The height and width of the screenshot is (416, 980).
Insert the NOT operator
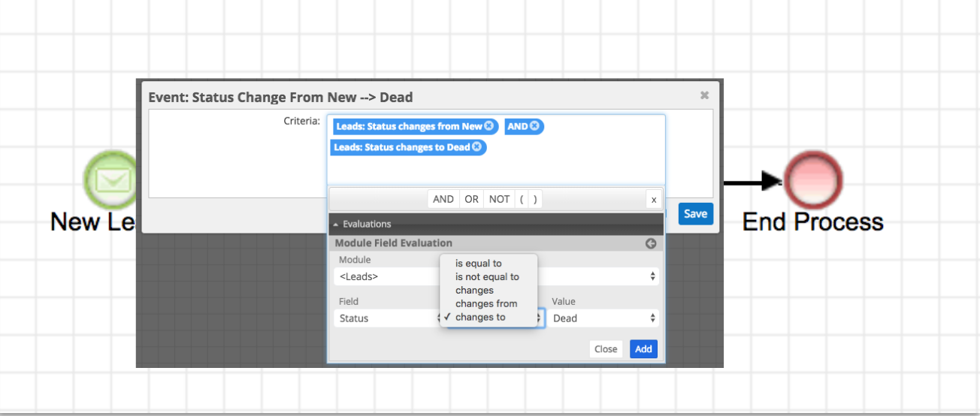pyautogui.click(x=499, y=199)
